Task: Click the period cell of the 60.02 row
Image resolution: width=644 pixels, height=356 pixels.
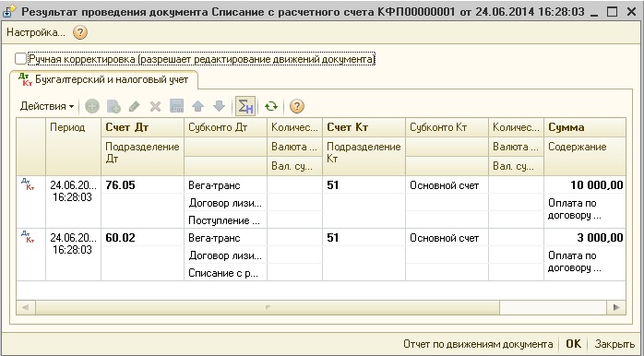Action: [73, 255]
